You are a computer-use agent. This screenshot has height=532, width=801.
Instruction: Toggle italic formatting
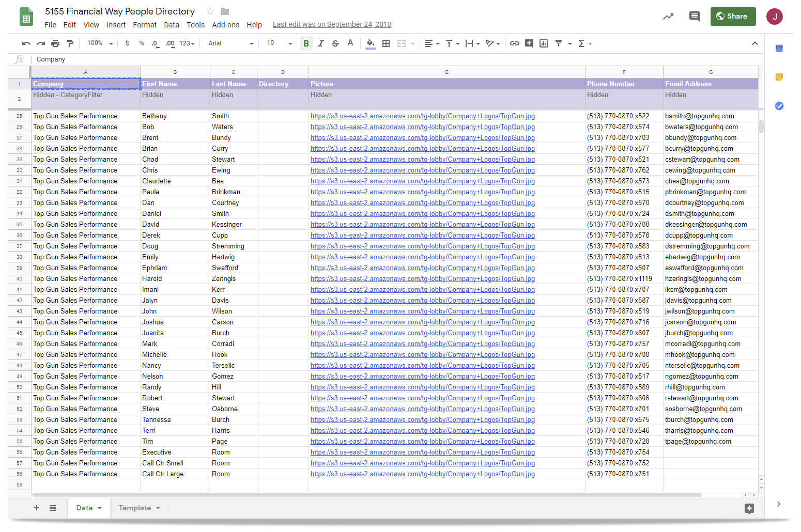click(x=320, y=44)
